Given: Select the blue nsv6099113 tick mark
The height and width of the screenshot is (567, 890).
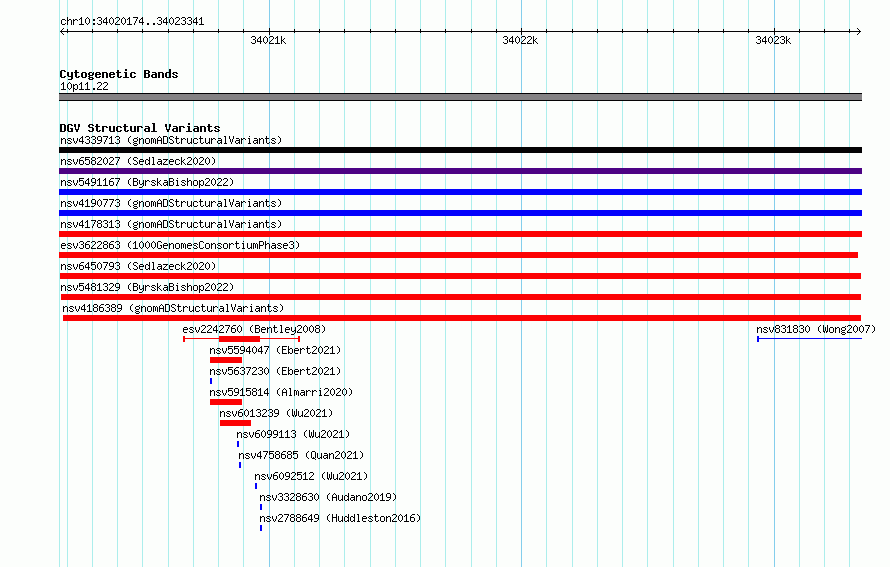Looking at the screenshot, I should (238, 444).
